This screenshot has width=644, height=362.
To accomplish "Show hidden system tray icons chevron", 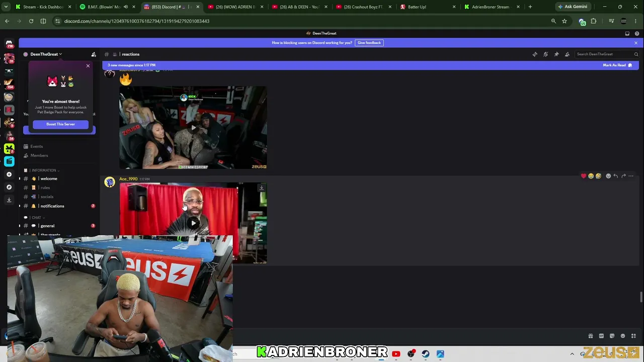I will click(x=572, y=354).
